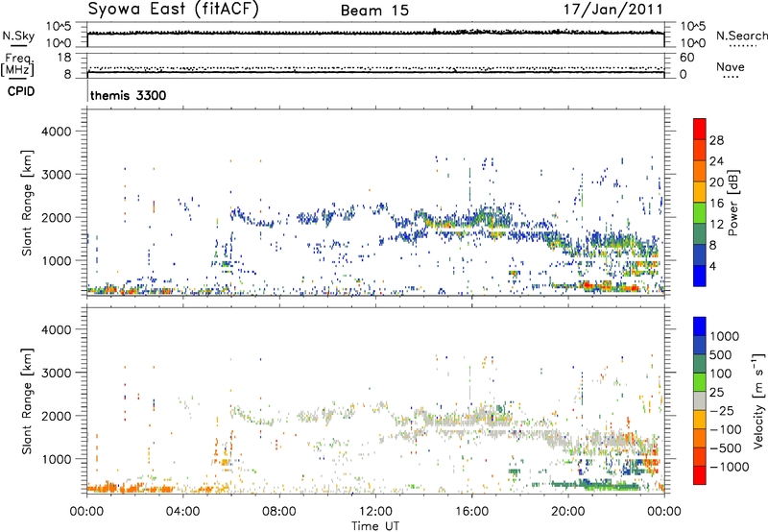768x532 pixels.
Task: Select the '2000' tick in the velocity panel
Action: (57, 416)
